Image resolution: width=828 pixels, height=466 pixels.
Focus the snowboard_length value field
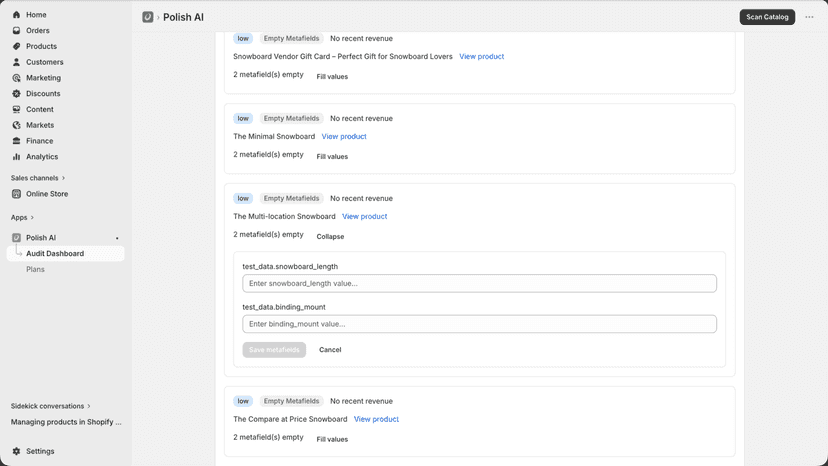pyautogui.click(x=479, y=284)
